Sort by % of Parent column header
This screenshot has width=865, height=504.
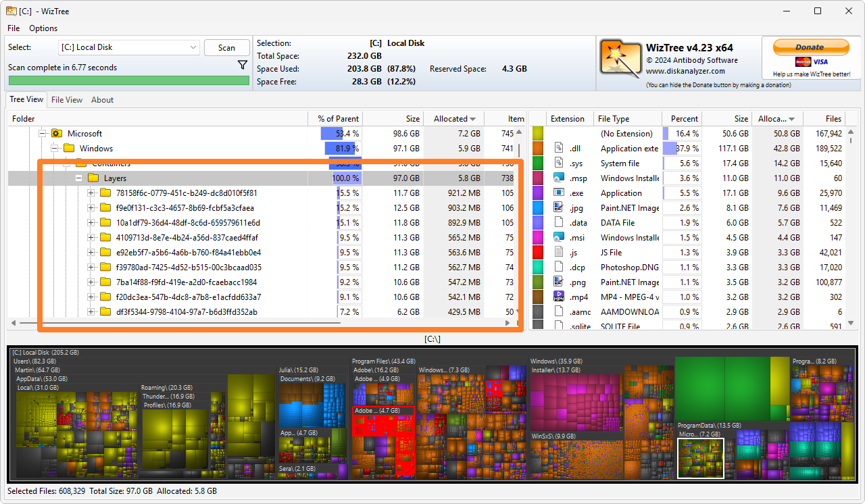pyautogui.click(x=335, y=119)
